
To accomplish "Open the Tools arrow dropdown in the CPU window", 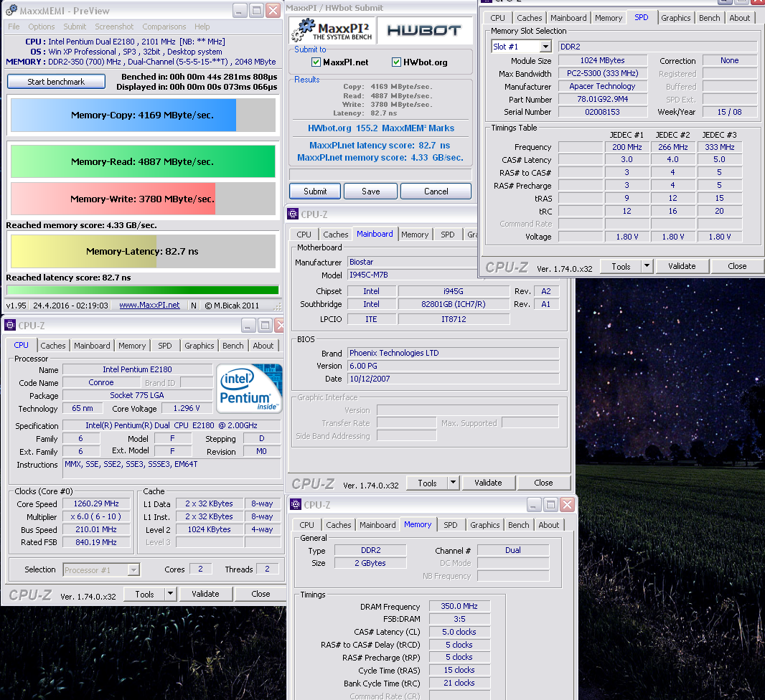I will click(x=170, y=594).
